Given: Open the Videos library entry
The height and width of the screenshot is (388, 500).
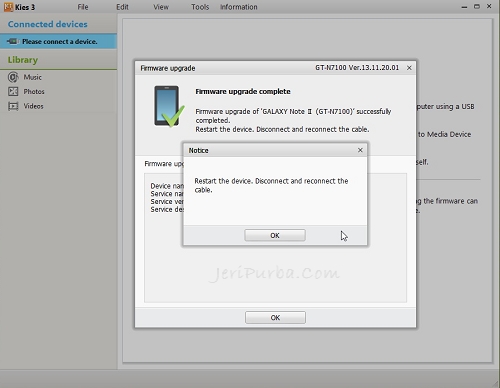Looking at the screenshot, I should tap(33, 106).
